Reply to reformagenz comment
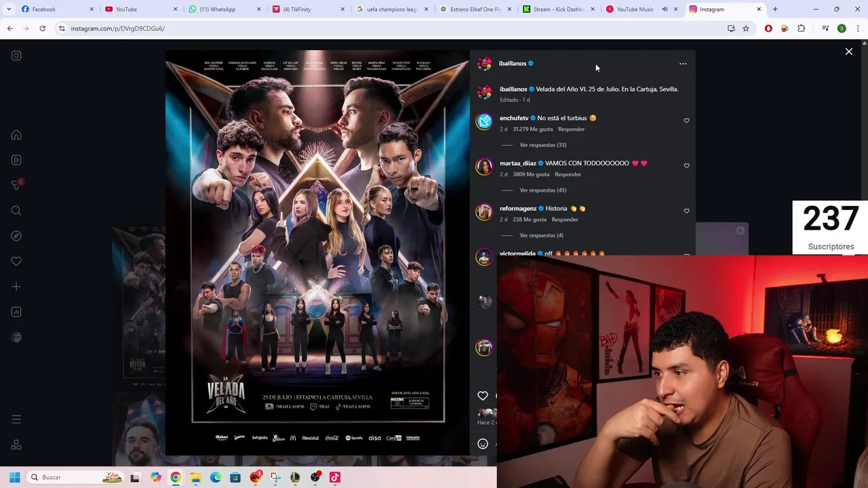Screen dimensions: 868x488 [x=565, y=220]
